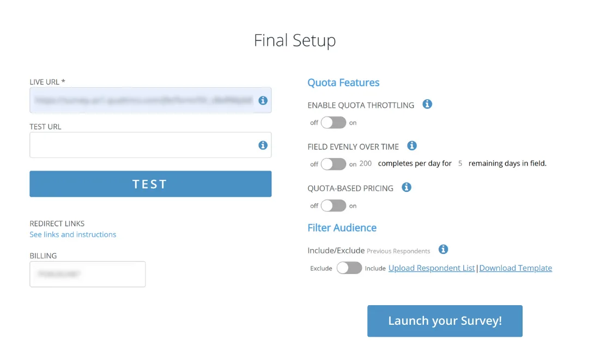Click the 200 completes per day value
Viewport: 594px width, 364px height.
366,163
